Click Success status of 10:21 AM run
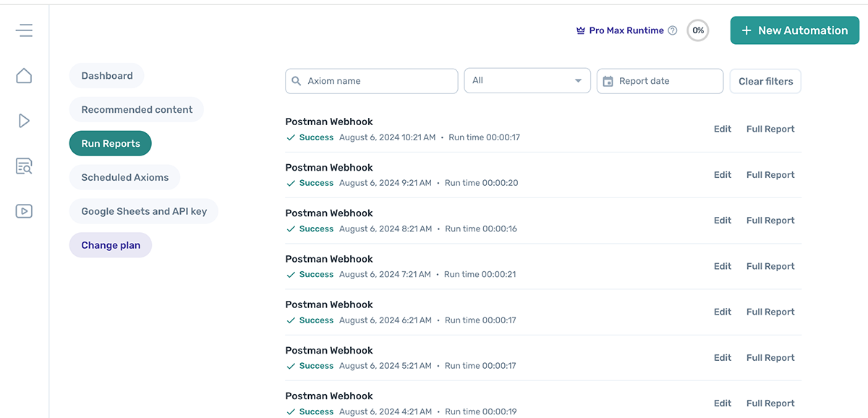Image resolution: width=868 pixels, height=418 pixels. pyautogui.click(x=310, y=137)
